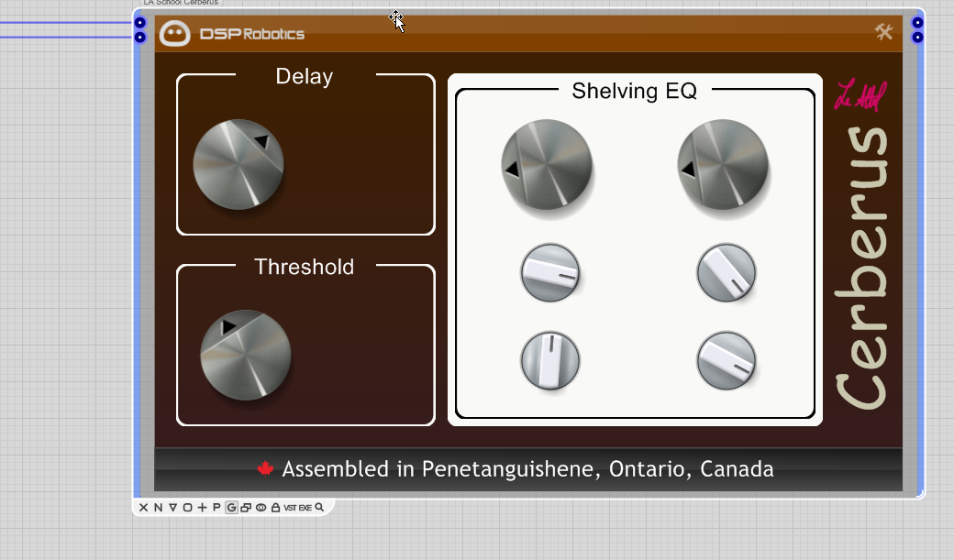The height and width of the screenshot is (560, 954).
Task: Click the bottom-right small Shelving EQ knob
Action: (x=727, y=360)
